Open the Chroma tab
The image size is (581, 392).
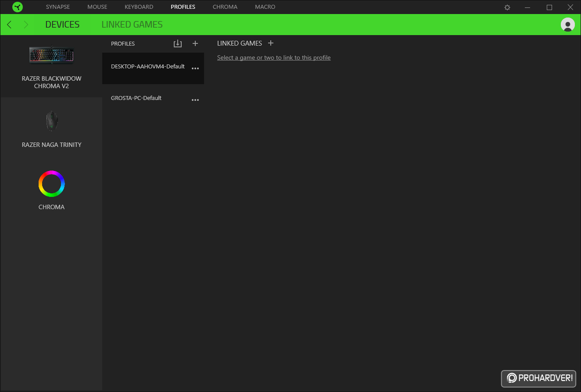(225, 7)
